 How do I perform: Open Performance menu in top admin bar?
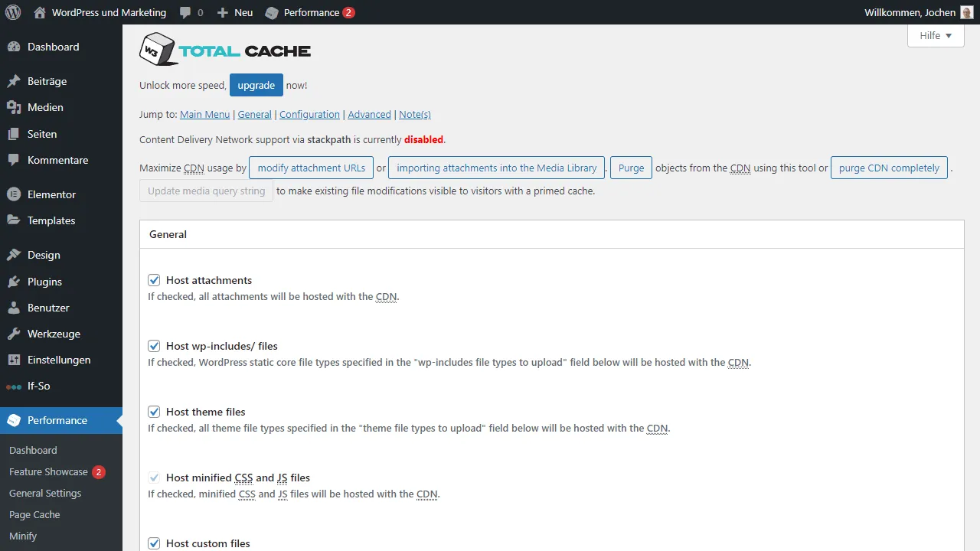[x=310, y=12]
